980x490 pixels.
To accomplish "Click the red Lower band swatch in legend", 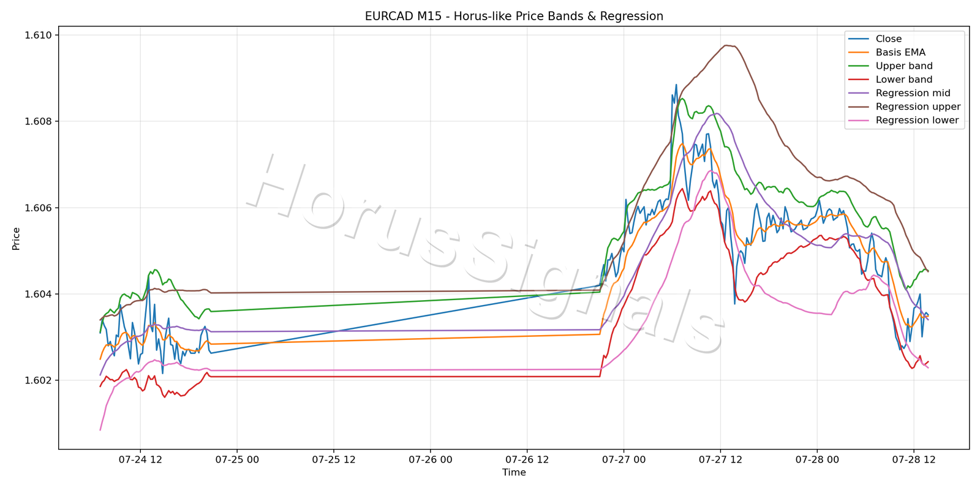I will 858,80.
